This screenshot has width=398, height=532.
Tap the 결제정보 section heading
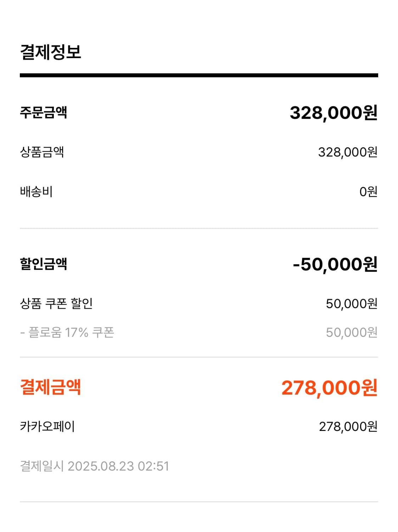[51, 52]
